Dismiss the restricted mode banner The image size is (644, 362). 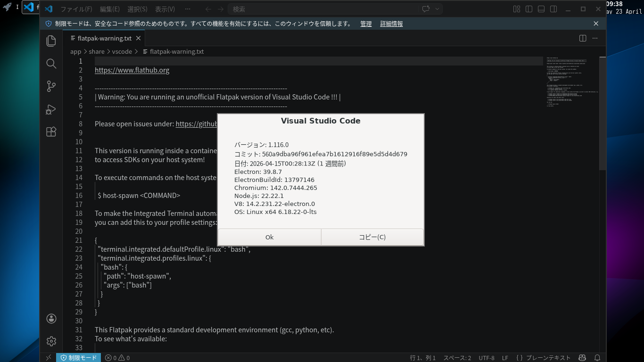(x=596, y=24)
